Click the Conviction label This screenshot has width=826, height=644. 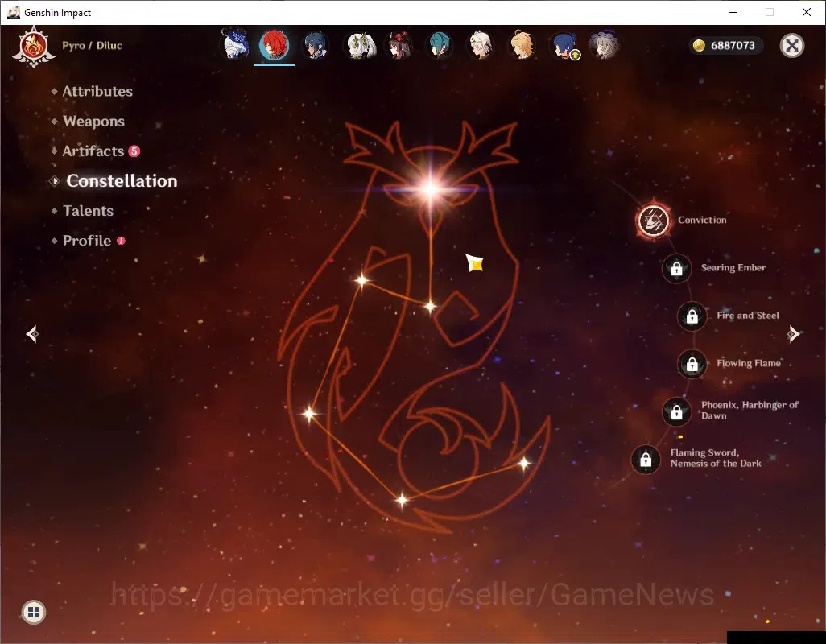(x=702, y=220)
